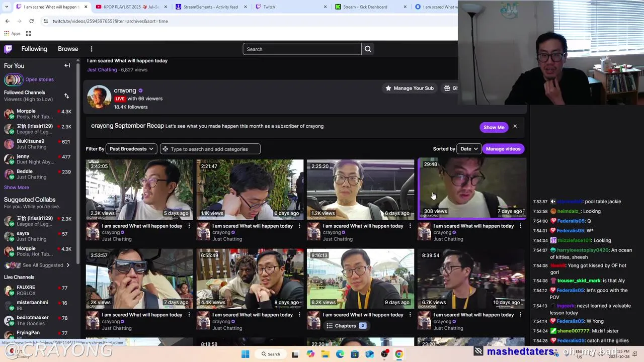Open File Explorer from taskbar
Viewport: 644px width, 362px height.
coord(325,354)
